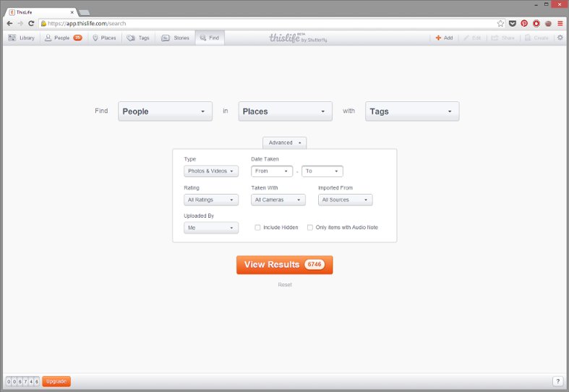Open the Photos & Videos type dropdown

211,171
